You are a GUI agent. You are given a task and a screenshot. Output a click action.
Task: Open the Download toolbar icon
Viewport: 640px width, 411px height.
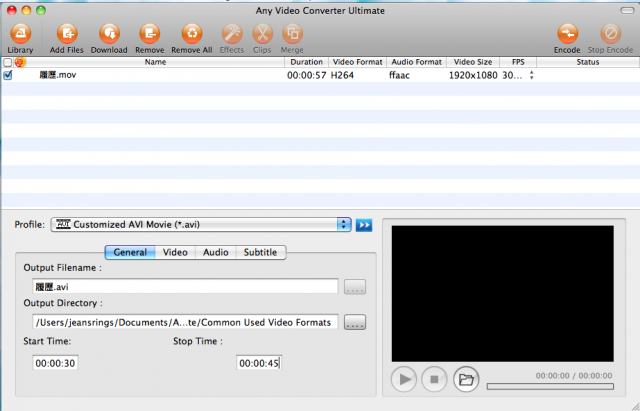(x=109, y=33)
